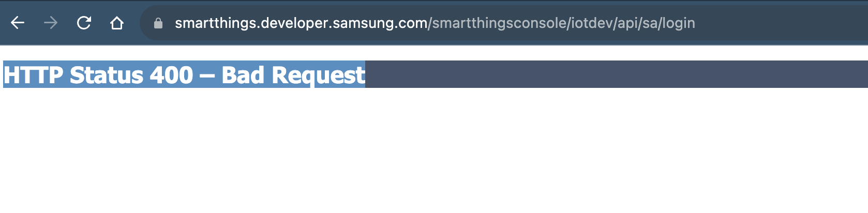Viewport: 868px width, 213px height.
Task: Reload the Bad Request page
Action: pos(84,23)
